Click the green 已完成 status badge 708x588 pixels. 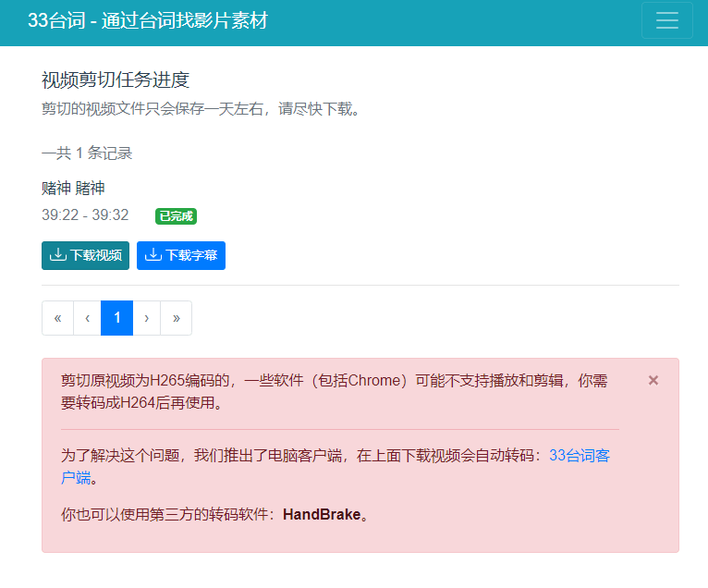176,216
